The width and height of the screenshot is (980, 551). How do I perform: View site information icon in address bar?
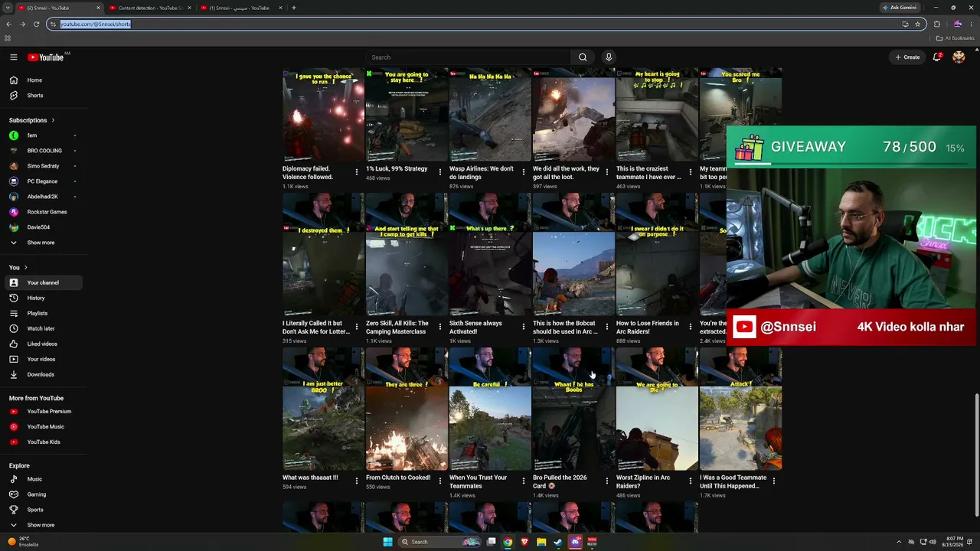[x=53, y=24]
